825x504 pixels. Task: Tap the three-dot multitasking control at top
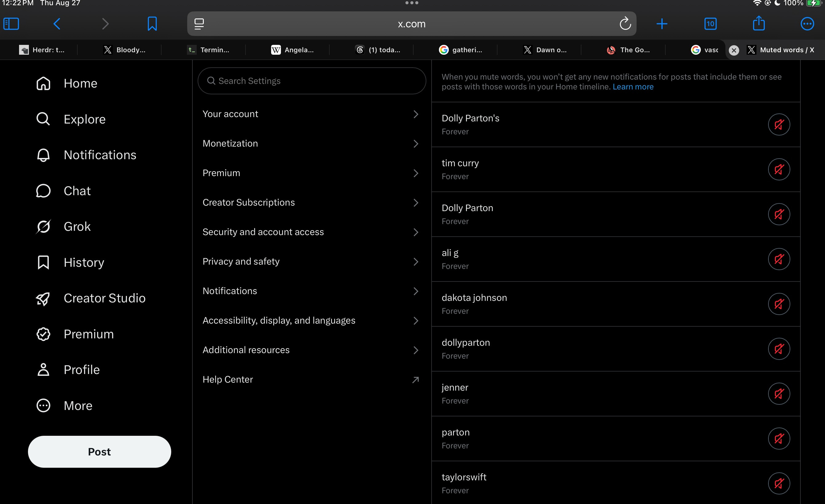coord(412,3)
